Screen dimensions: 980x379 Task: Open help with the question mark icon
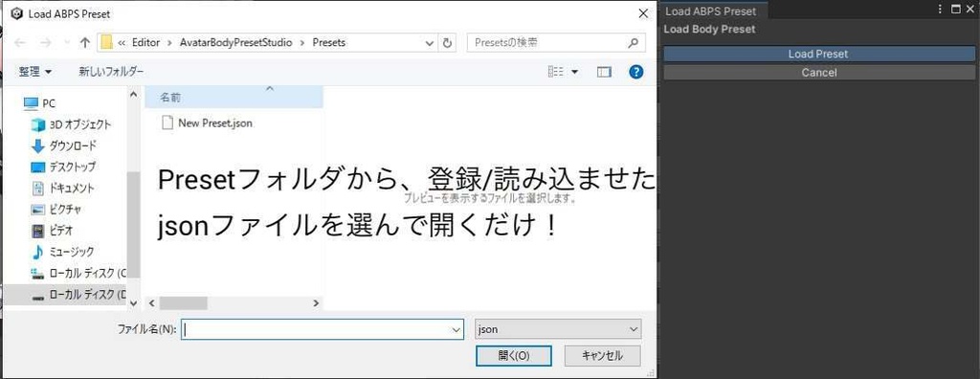pos(636,72)
